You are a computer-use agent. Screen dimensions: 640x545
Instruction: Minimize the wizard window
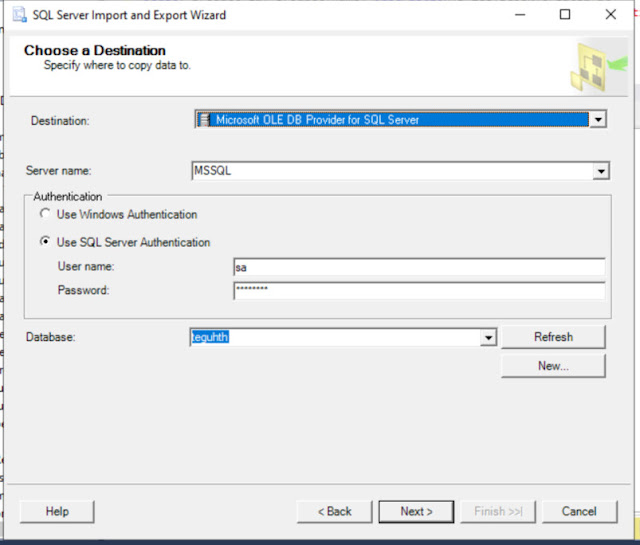520,15
